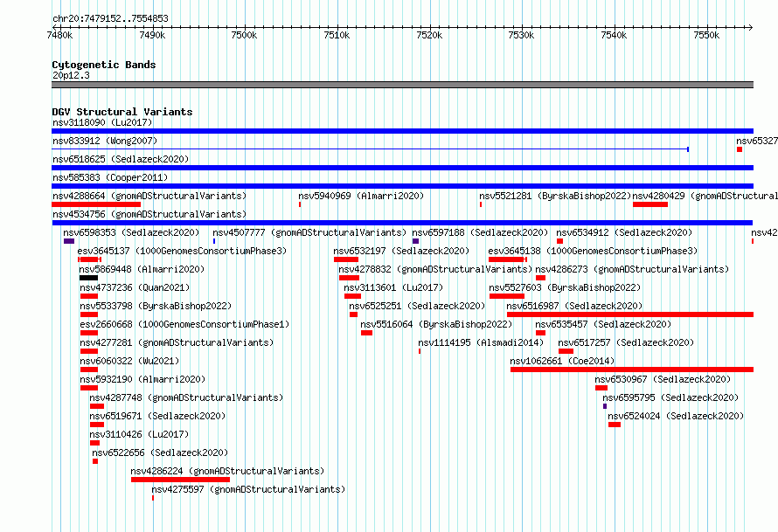Click the Cytogenetic Bands track title

(x=104, y=65)
